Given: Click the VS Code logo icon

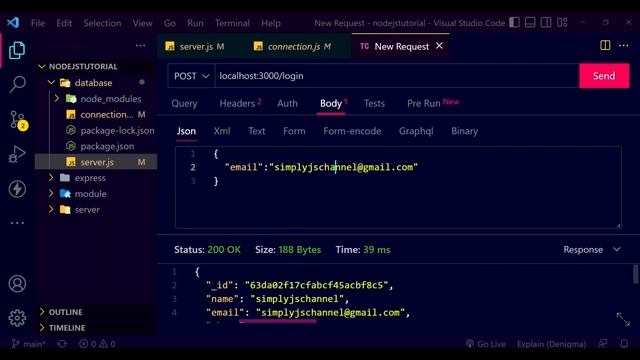Looking at the screenshot, I should (13, 22).
